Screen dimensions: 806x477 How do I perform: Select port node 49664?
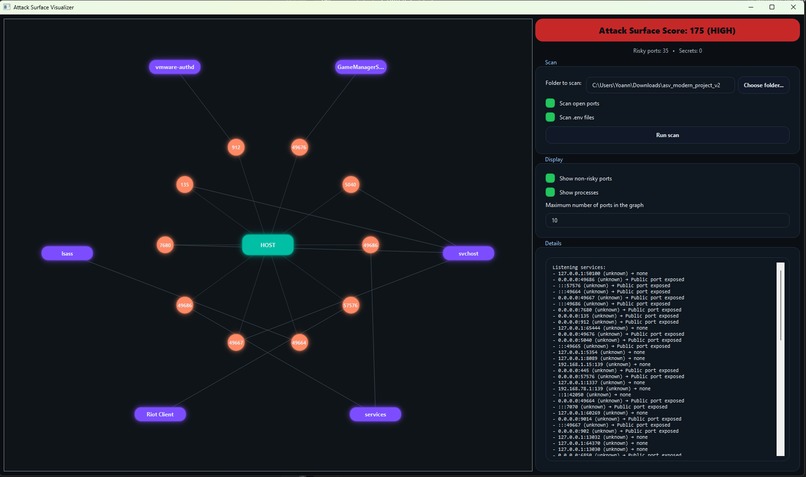click(299, 342)
